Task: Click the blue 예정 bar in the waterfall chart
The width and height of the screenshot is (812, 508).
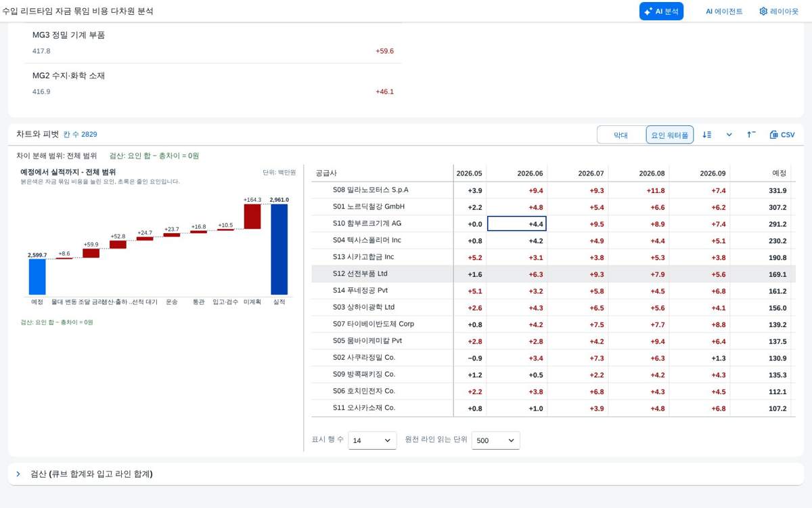Action: click(x=37, y=277)
